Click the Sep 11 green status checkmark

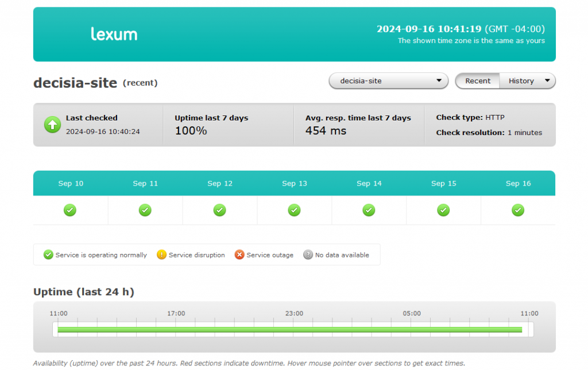pos(145,210)
